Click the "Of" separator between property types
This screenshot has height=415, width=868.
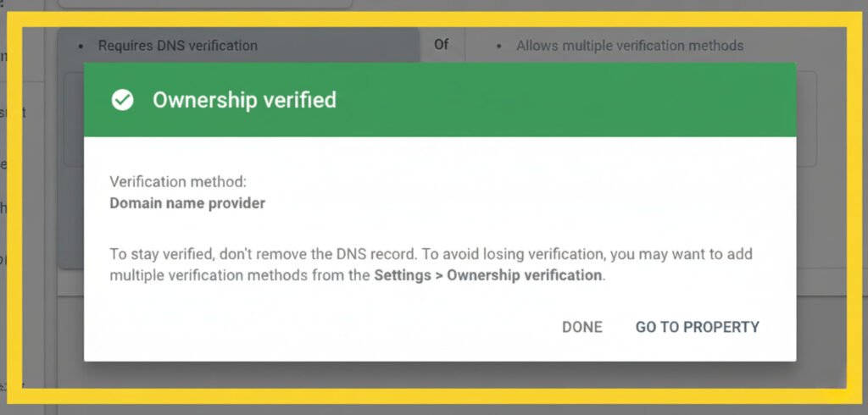[442, 44]
